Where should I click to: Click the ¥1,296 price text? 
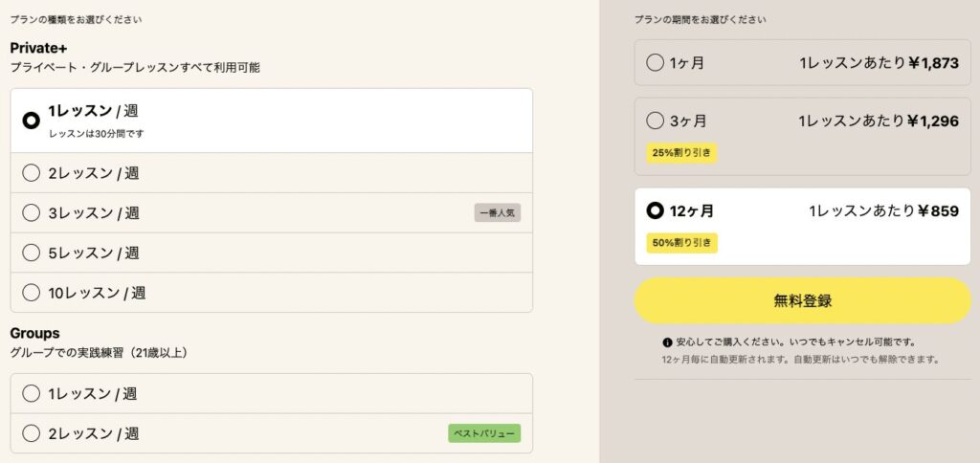coord(932,121)
